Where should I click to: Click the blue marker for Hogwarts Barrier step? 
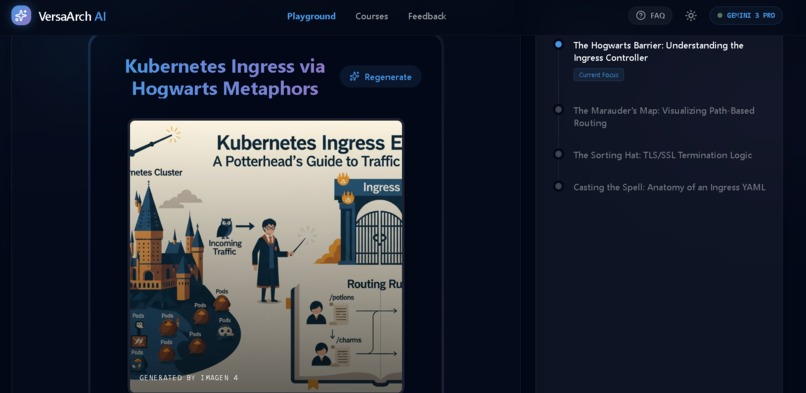(558, 44)
